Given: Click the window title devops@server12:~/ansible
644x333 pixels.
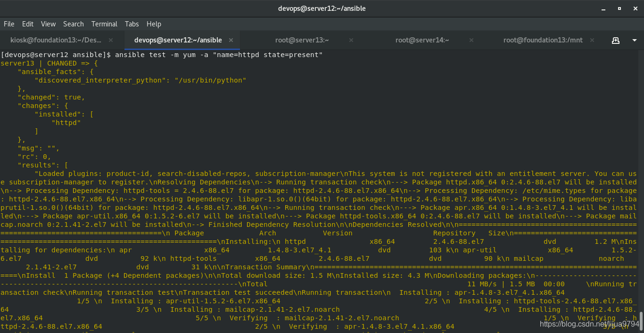Looking at the screenshot, I should [x=322, y=8].
